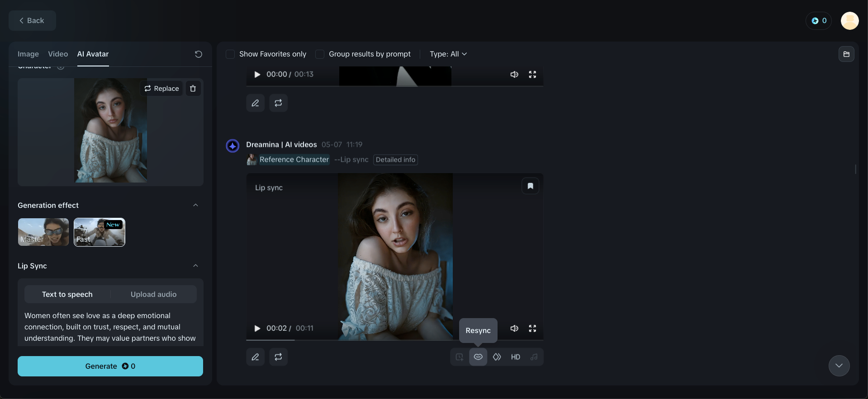Click the "Generation effect" heading text

coord(48,205)
